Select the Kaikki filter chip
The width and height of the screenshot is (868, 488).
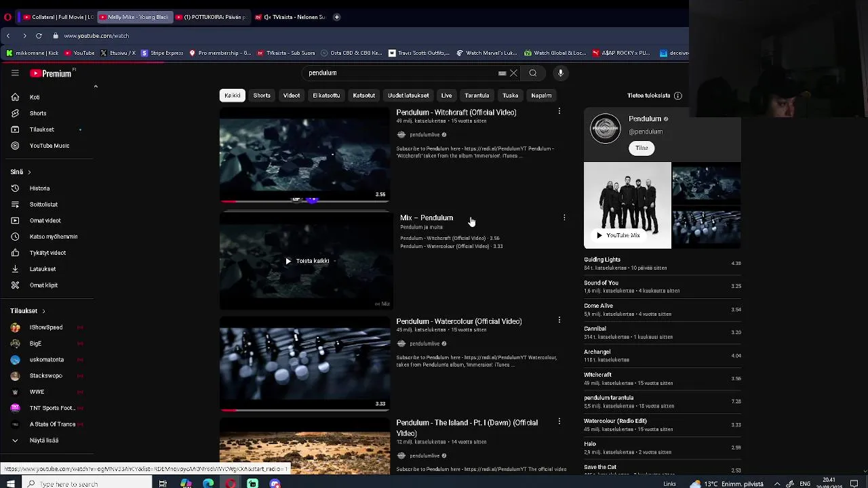233,96
